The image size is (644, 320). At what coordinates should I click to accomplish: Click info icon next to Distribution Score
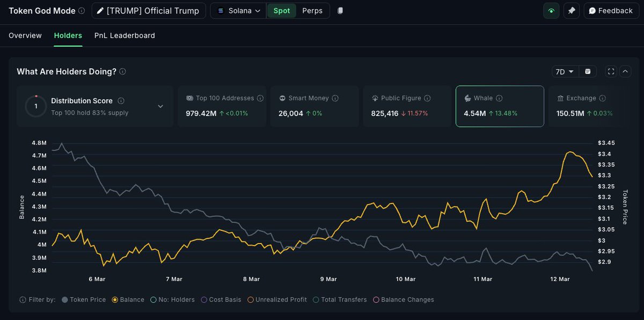[121, 101]
